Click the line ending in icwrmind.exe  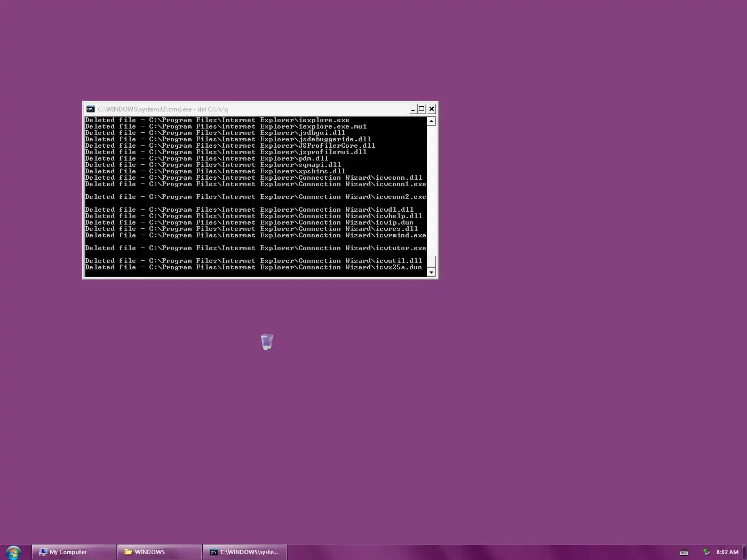click(256, 235)
